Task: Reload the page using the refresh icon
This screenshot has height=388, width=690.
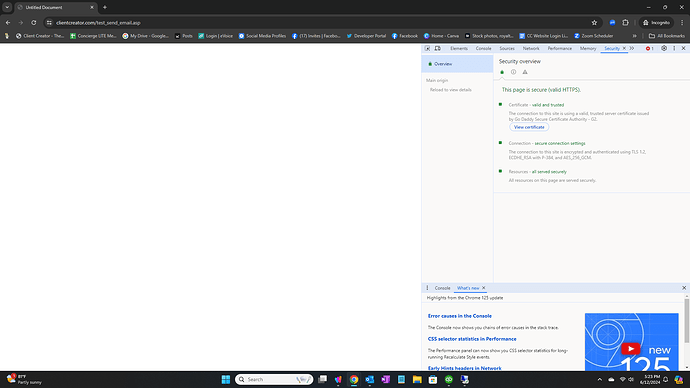Action: [x=33, y=22]
